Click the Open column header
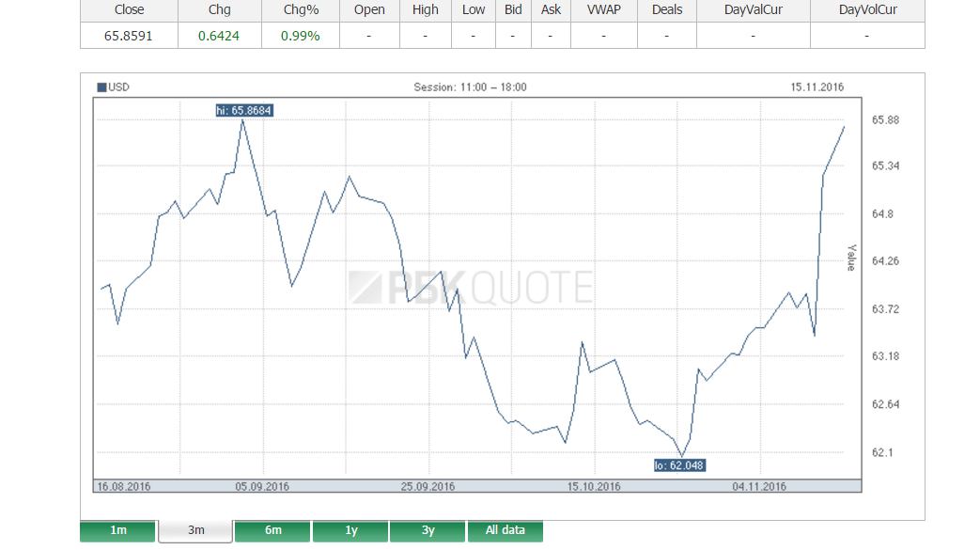This screenshot has height=550, width=980. pyautogui.click(x=369, y=10)
